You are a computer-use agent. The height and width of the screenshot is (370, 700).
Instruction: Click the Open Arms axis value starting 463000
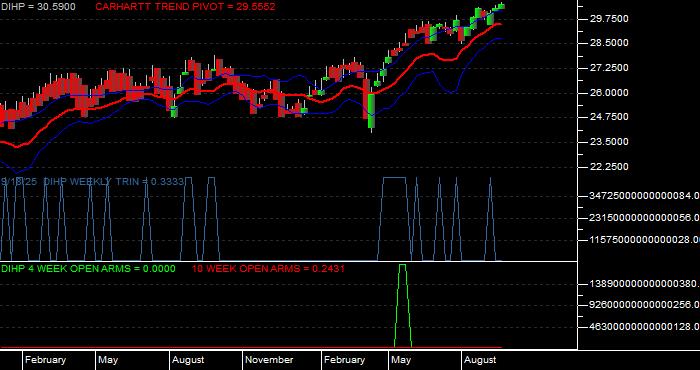645,327
